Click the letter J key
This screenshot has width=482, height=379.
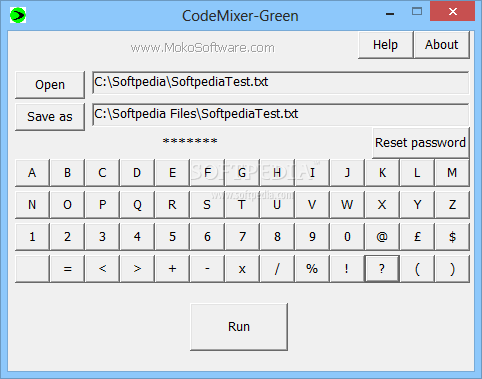347,173
